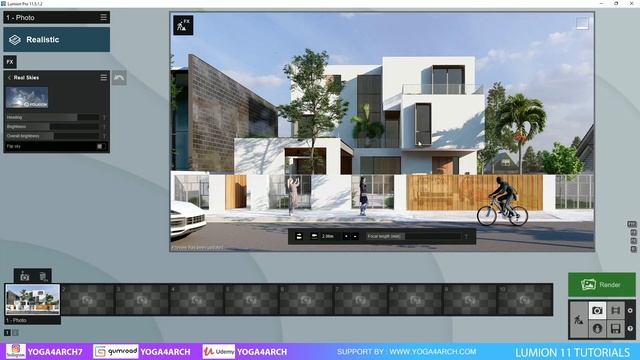
Task: Click the 1 - Photo title field
Action: click(x=51, y=17)
